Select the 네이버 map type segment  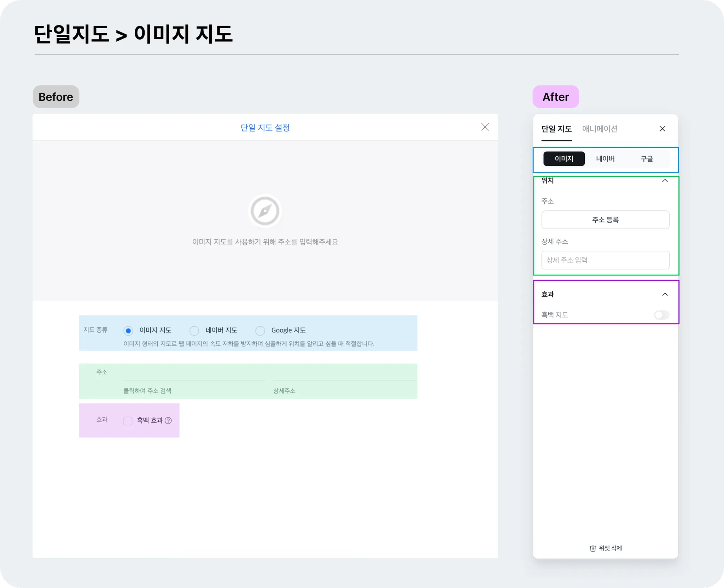[x=605, y=159]
